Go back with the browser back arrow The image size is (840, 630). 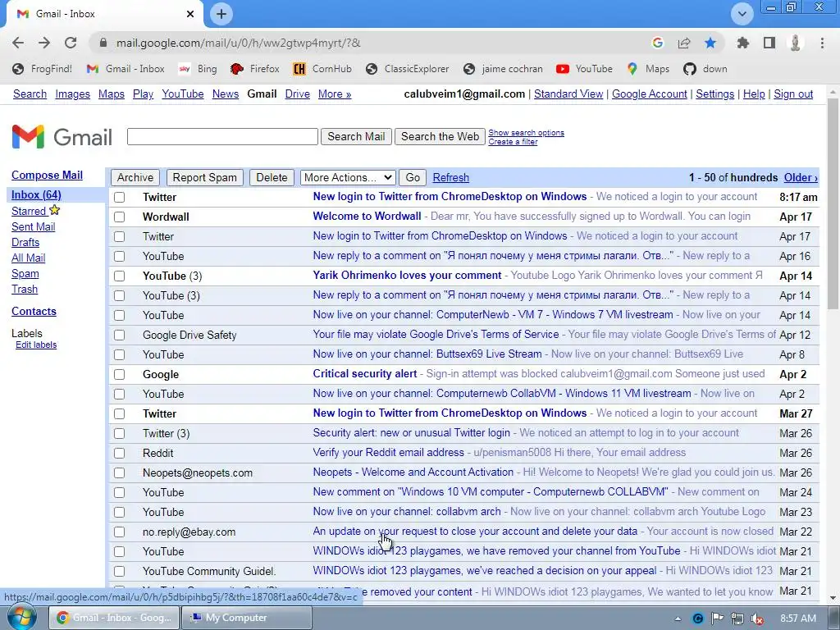tap(18, 43)
